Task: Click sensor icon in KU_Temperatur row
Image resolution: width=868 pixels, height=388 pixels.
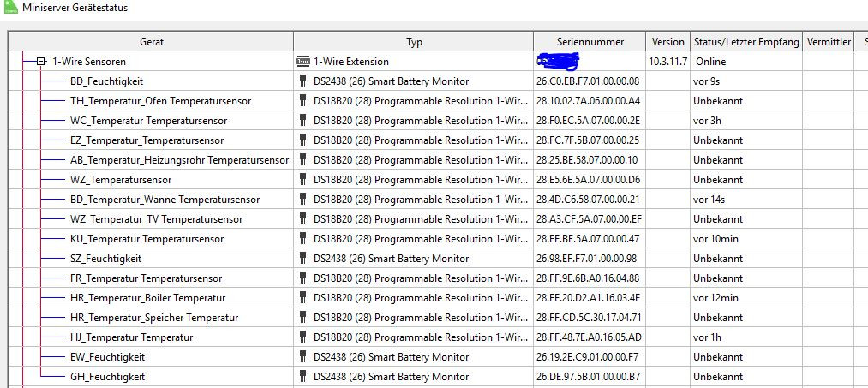Action: [x=302, y=239]
